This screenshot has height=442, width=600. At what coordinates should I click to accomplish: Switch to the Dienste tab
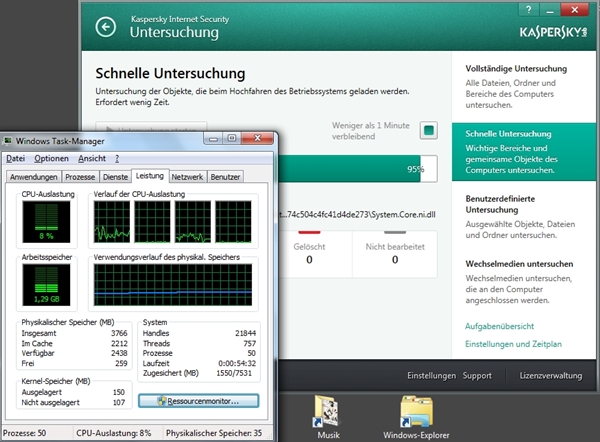pyautogui.click(x=115, y=177)
